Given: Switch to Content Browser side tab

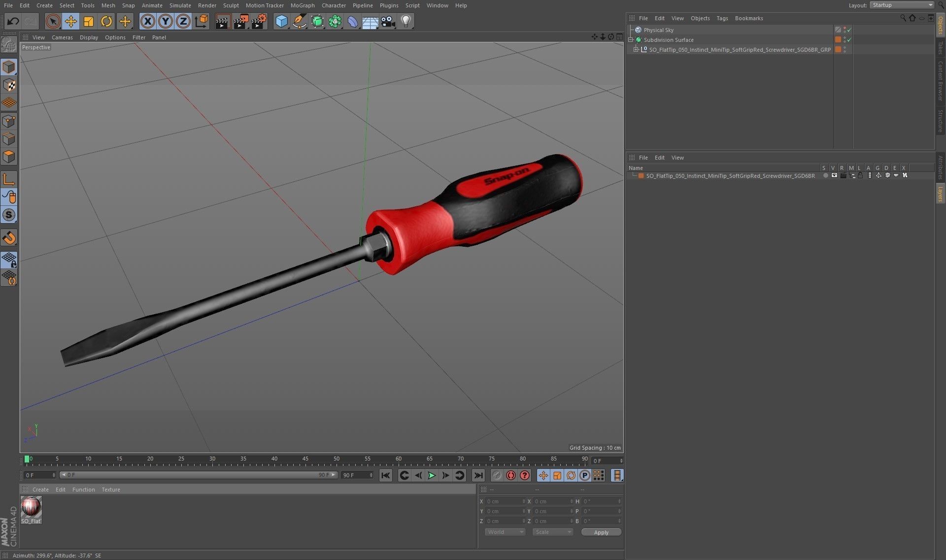Looking at the screenshot, I should (x=941, y=81).
